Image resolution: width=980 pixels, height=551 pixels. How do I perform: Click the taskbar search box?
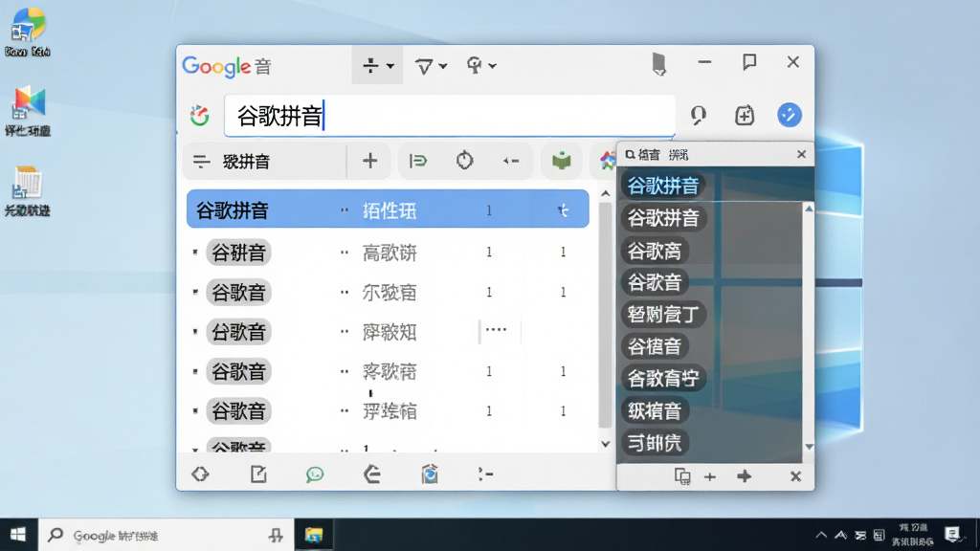(166, 535)
